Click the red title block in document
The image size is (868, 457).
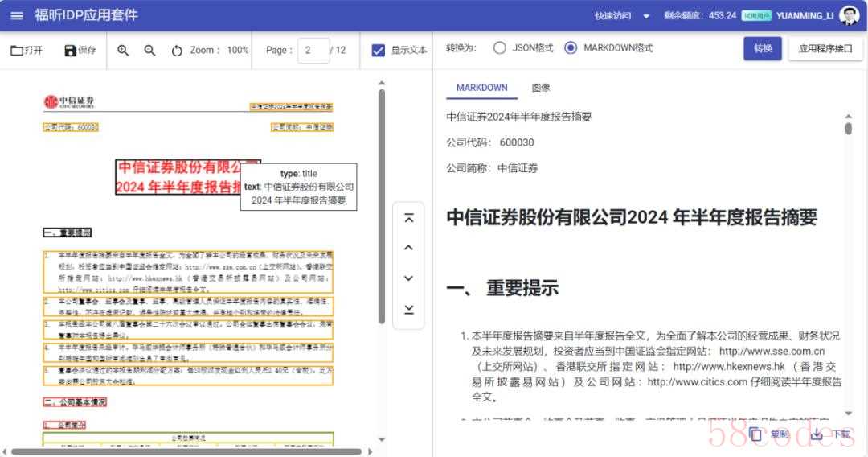coord(187,177)
